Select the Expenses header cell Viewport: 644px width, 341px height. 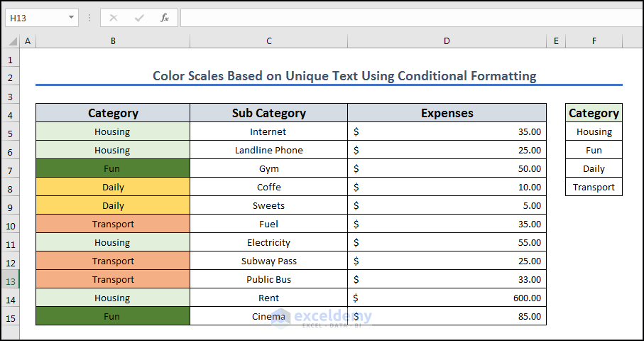pyautogui.click(x=447, y=113)
